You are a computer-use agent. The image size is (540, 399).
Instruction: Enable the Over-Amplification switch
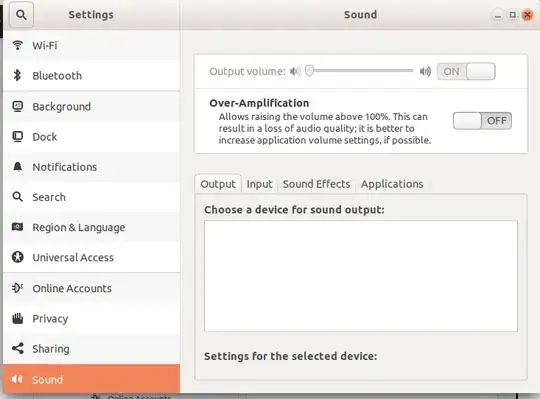(x=482, y=121)
